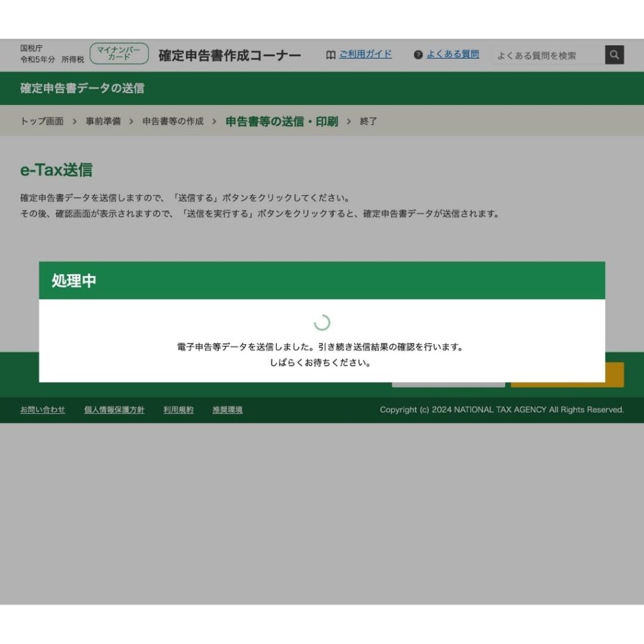
Task: Select トップ画面 in the breadcrumb
Action: 42,121
